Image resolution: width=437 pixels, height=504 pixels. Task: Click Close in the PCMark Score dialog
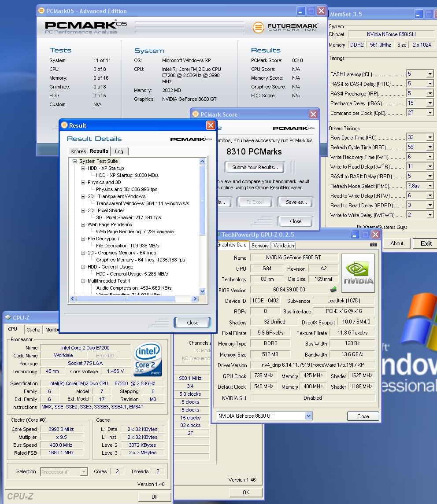click(x=296, y=221)
